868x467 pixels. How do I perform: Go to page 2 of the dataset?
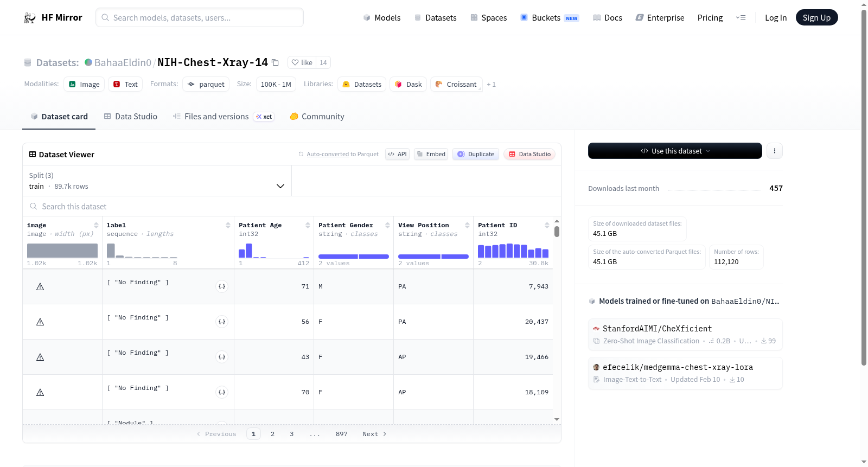272,434
